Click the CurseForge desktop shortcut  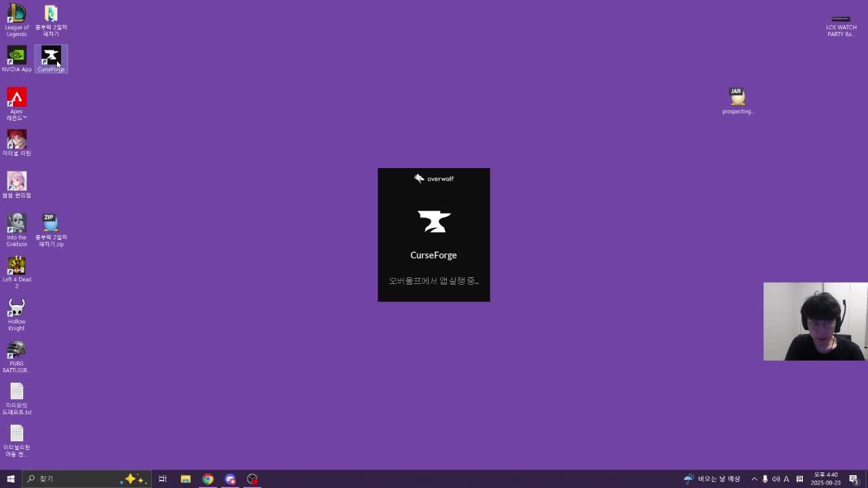click(51, 57)
